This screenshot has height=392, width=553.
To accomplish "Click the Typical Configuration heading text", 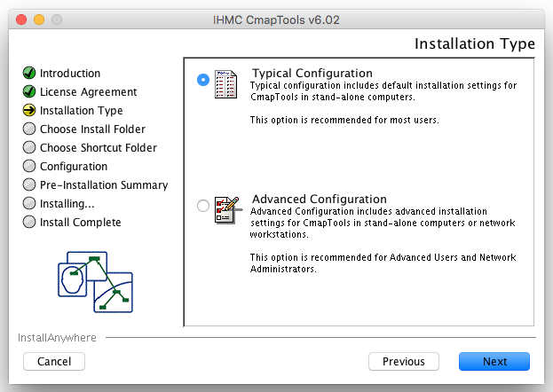I will pos(312,73).
